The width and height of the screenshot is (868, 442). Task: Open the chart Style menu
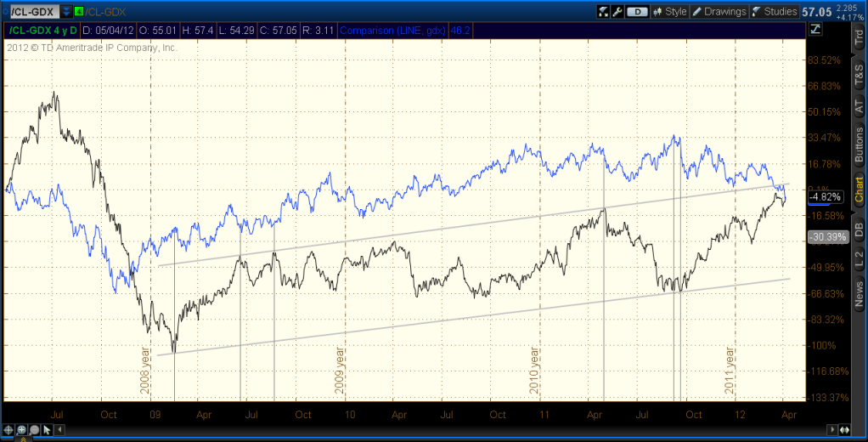[669, 12]
